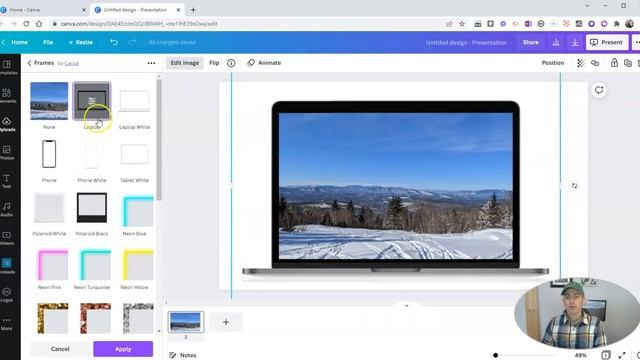The width and height of the screenshot is (640, 360).
Task: Switch to the Home - Canva browser tab
Action: 43,9
